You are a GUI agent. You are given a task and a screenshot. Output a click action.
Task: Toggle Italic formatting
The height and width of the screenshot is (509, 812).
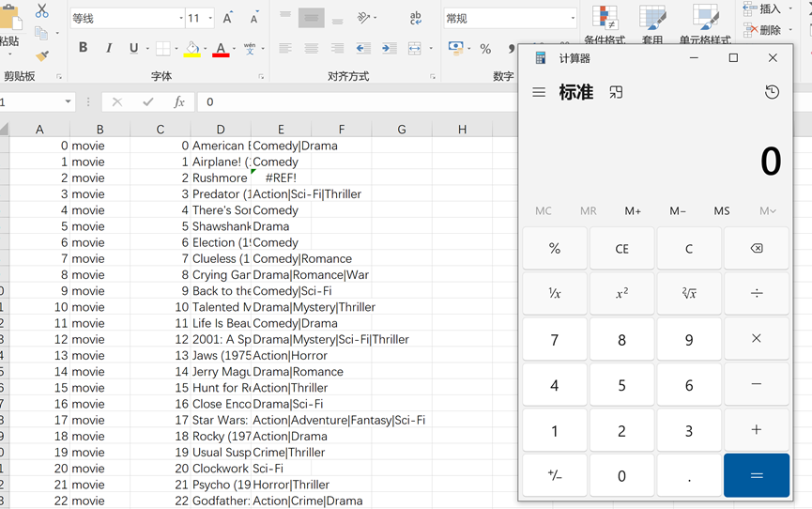[108, 48]
